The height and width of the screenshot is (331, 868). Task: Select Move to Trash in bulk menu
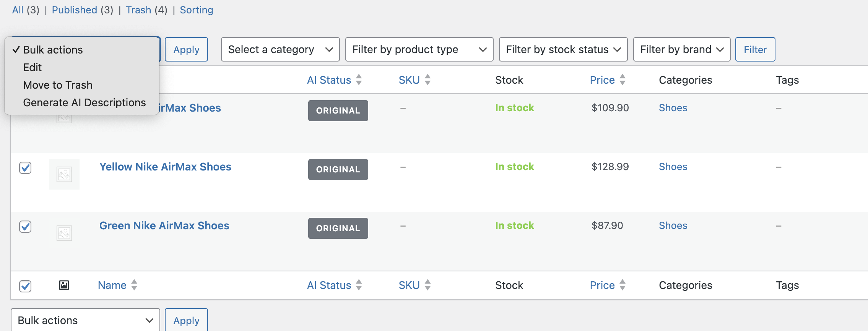click(x=58, y=85)
